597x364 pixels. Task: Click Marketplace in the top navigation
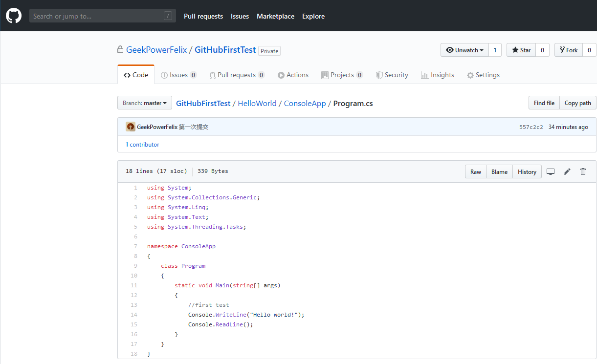tap(275, 16)
